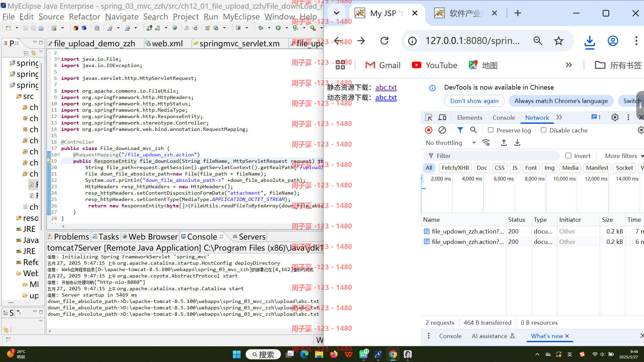Click the zoom magnifier in address bar

(538, 41)
